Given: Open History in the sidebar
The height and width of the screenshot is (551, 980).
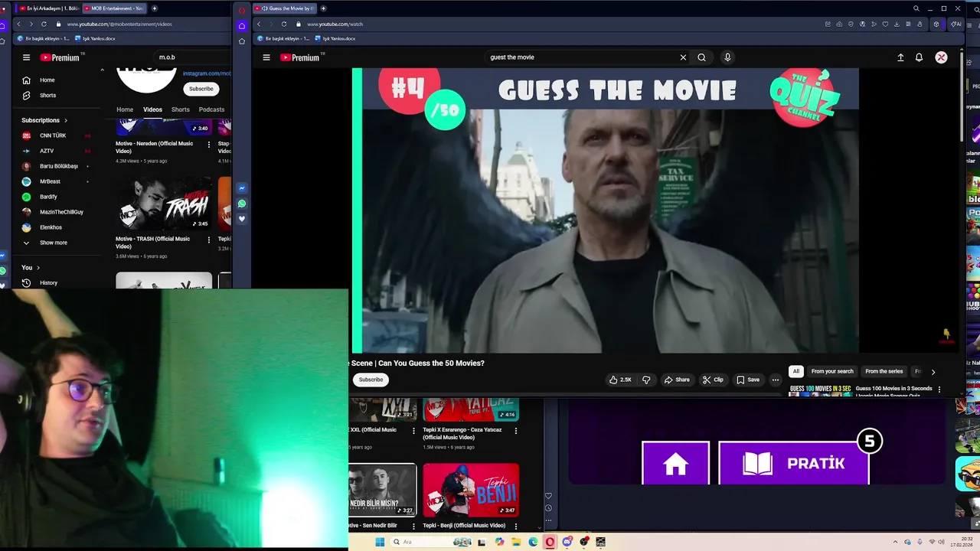Looking at the screenshot, I should point(48,282).
